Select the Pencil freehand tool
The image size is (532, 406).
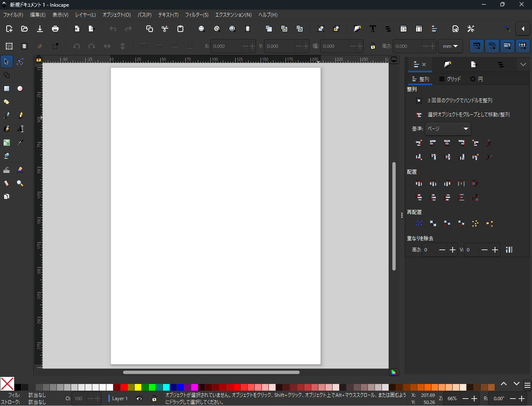[20, 116]
